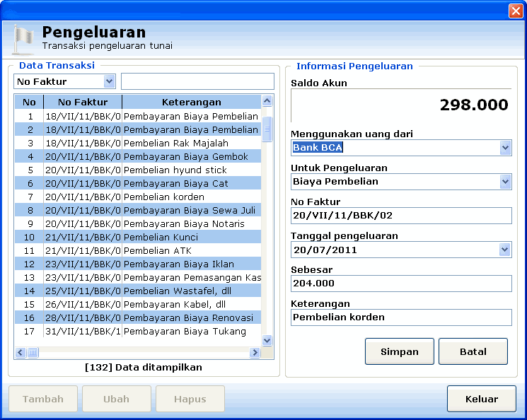Image resolution: width=527 pixels, height=420 pixels.
Task: Select the Bank BCA combo box text
Action: click(x=318, y=148)
